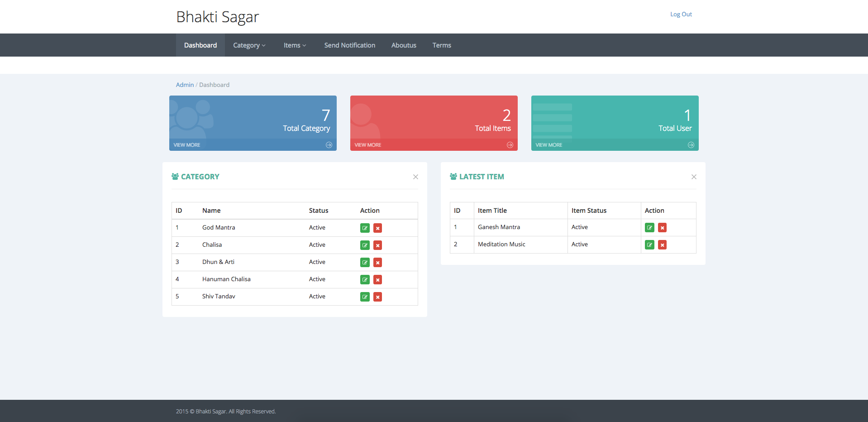Click arrow icon on Total User card

point(691,145)
